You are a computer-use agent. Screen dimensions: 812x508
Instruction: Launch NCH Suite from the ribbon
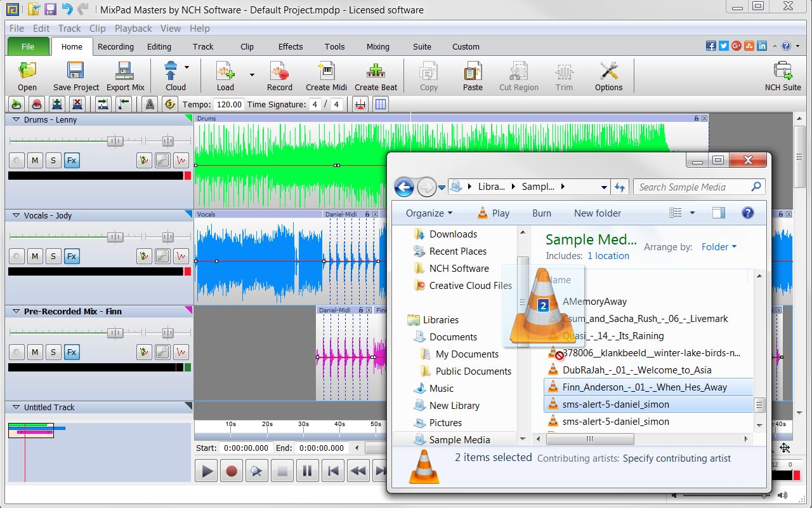(783, 74)
